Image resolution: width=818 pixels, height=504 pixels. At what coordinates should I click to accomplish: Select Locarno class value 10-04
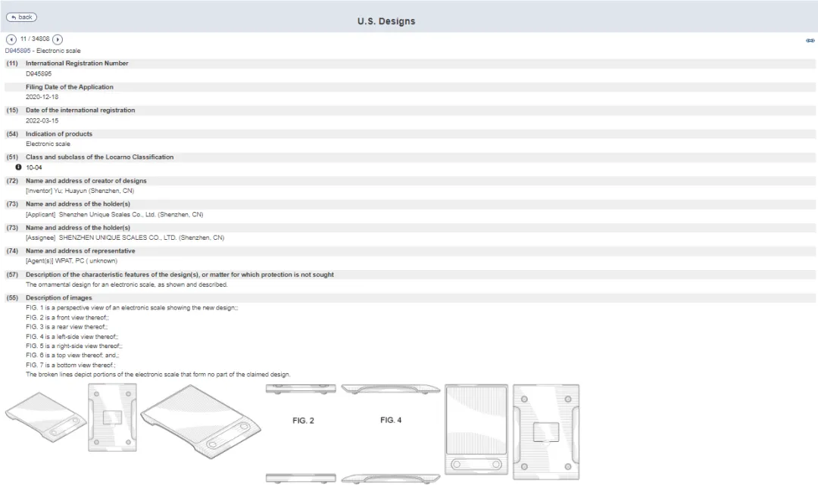click(x=34, y=168)
